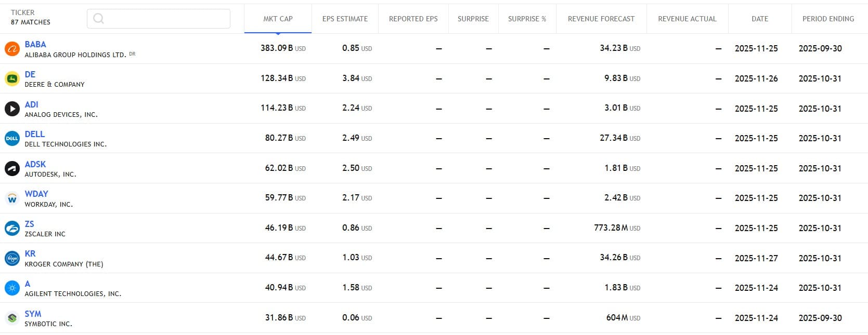The image size is (868, 335).
Task: Open the BABA ticker link
Action: point(35,45)
